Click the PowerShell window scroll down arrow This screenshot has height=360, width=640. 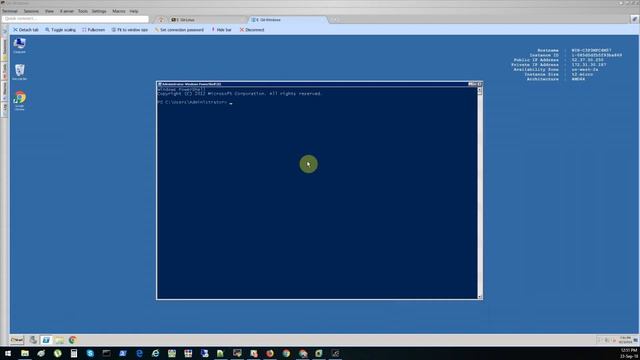click(x=480, y=297)
